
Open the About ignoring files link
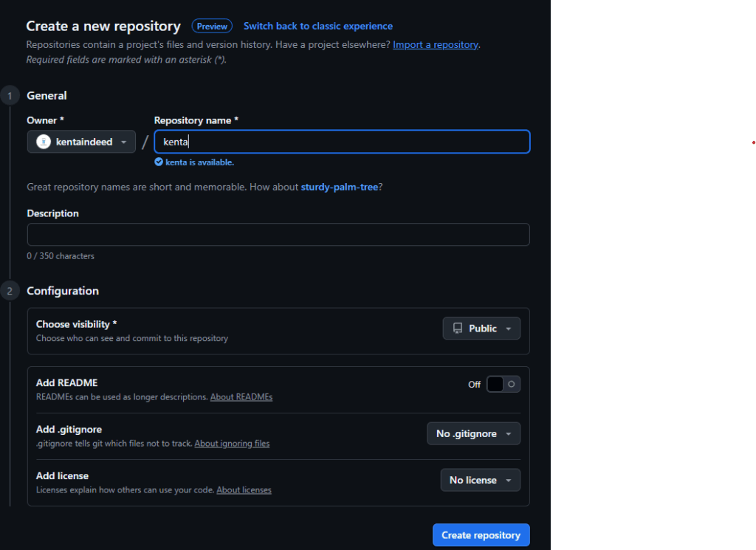coord(232,444)
